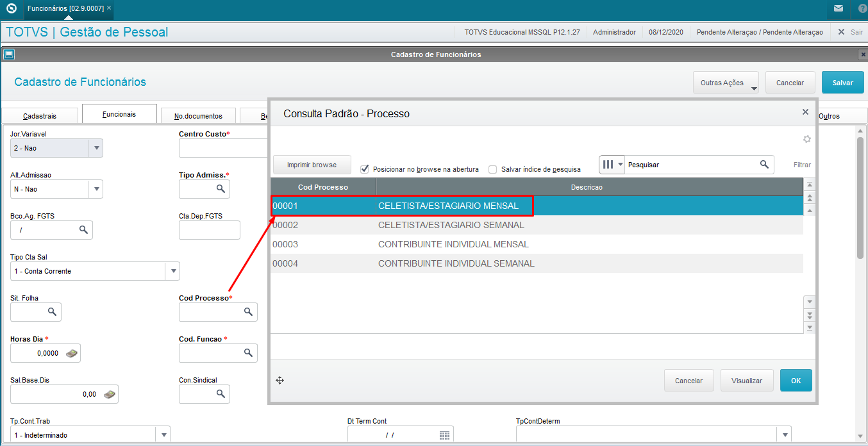Image resolution: width=868 pixels, height=446 pixels.
Task: Expand the Jor.Variavel dropdown
Action: [96, 148]
